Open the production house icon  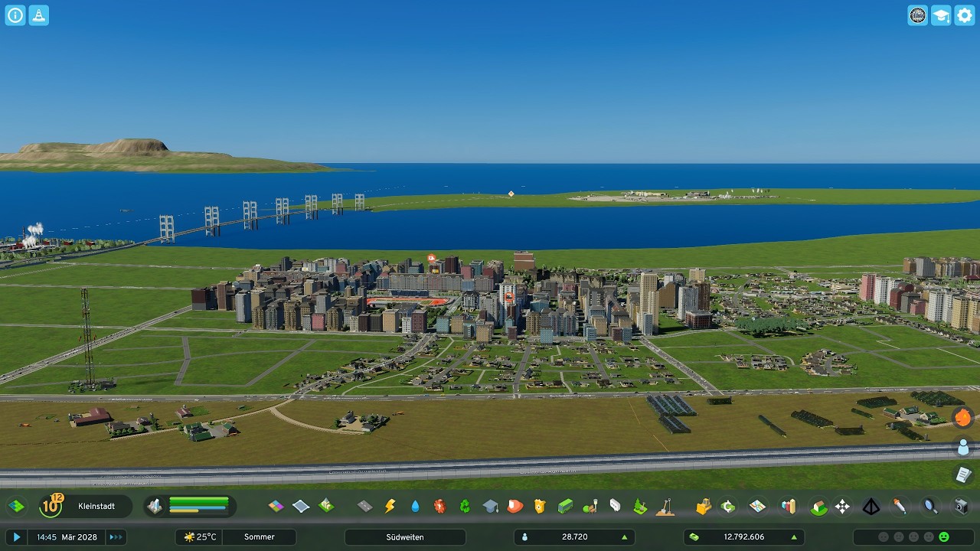pyautogui.click(x=818, y=506)
